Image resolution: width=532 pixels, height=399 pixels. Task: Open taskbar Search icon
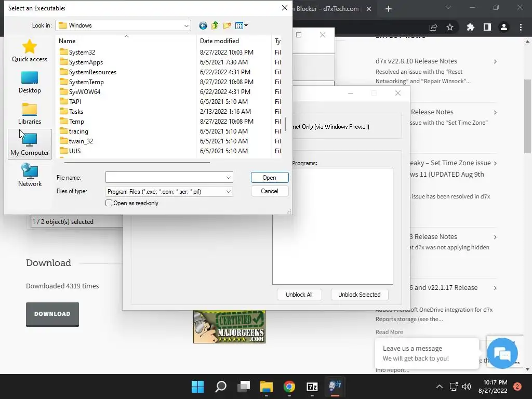pos(220,386)
